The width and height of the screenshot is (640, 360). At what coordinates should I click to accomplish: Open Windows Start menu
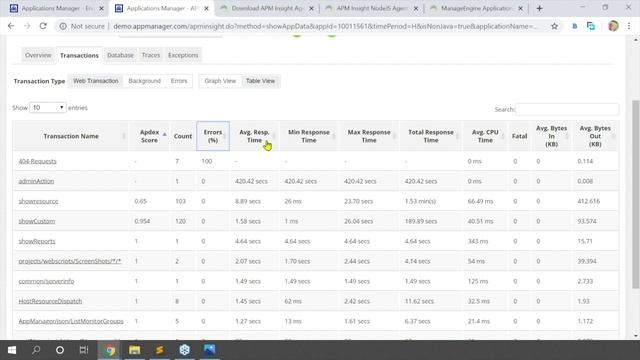point(12,350)
